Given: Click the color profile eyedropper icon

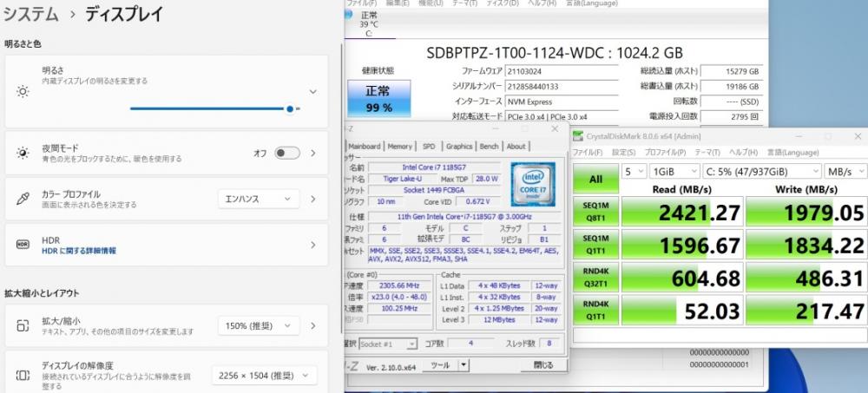Looking at the screenshot, I should click(x=23, y=199).
